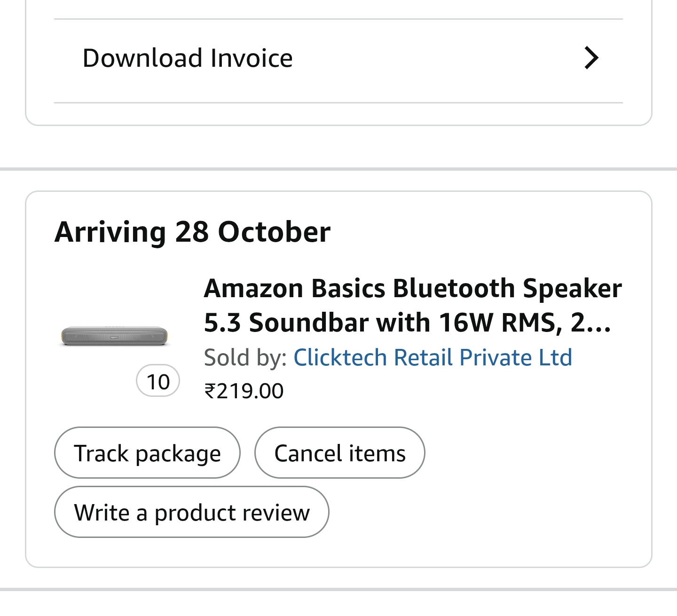Tap Write a product review button
The width and height of the screenshot is (677, 616).
(x=191, y=512)
